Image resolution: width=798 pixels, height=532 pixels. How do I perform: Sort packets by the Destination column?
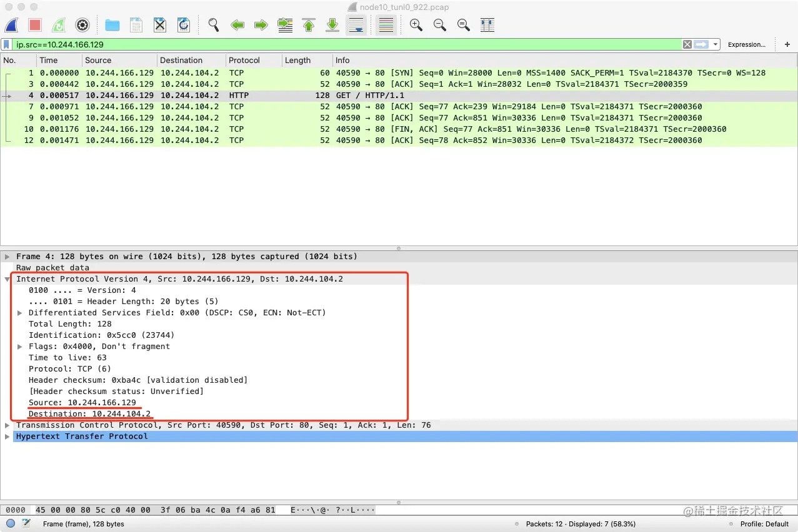tap(191, 61)
